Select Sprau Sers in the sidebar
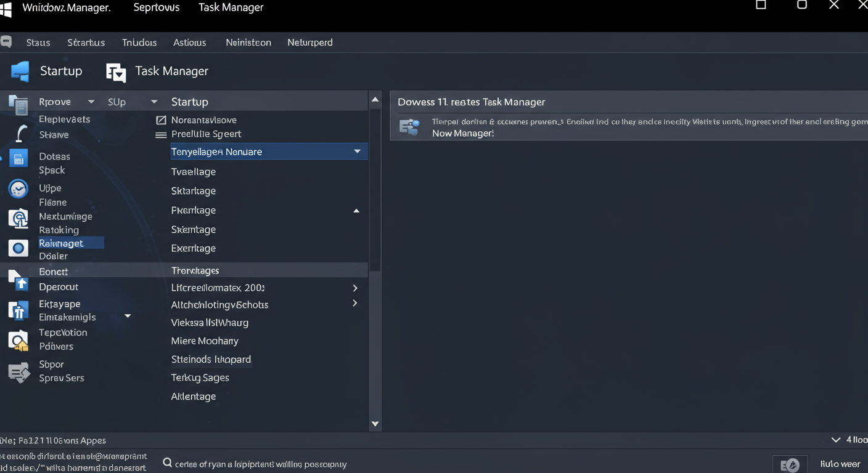 point(62,378)
